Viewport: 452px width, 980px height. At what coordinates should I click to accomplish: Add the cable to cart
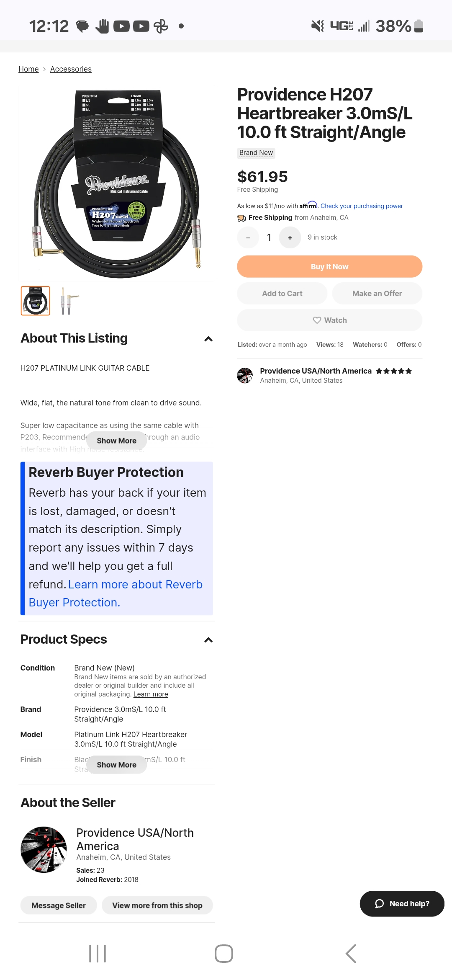click(282, 294)
